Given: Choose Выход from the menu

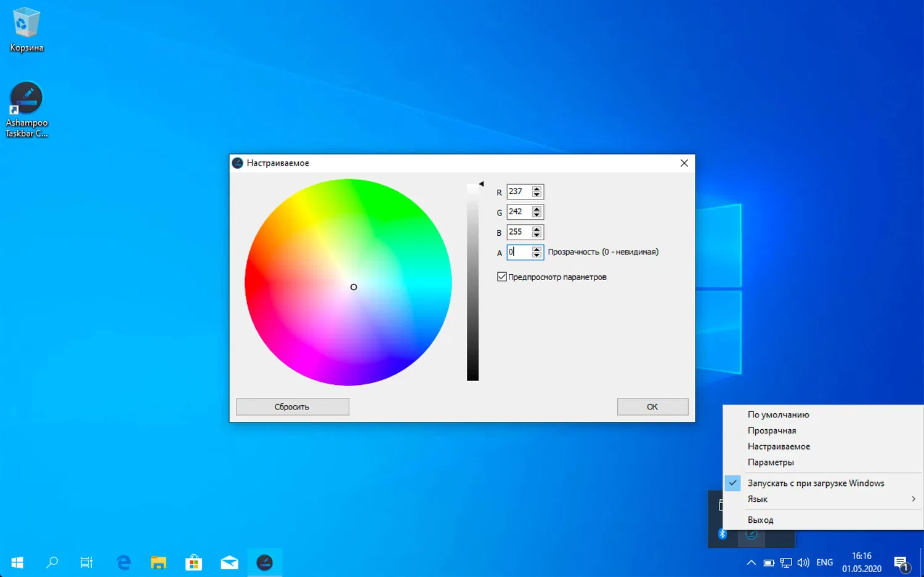Looking at the screenshot, I should point(760,520).
